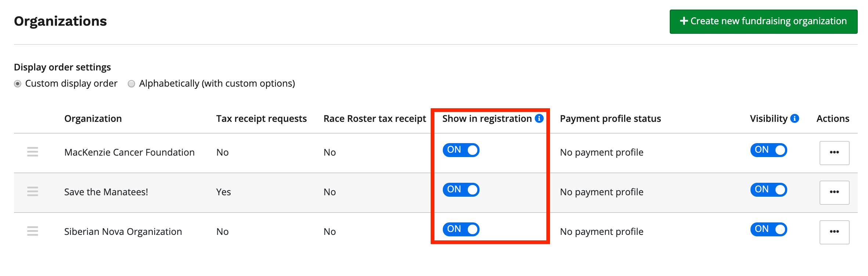Click Create new fundraising organization button
Screen dimensions: 868x276
coord(763,22)
